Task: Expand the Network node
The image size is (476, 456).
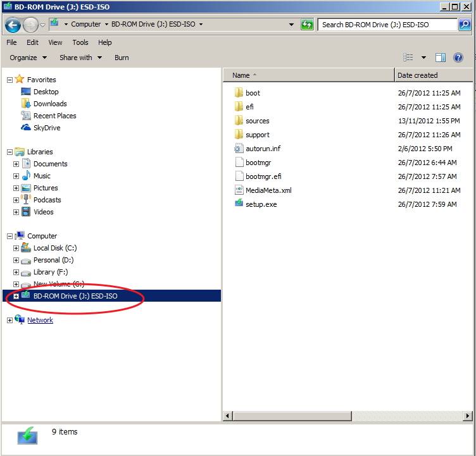Action: [x=9, y=321]
